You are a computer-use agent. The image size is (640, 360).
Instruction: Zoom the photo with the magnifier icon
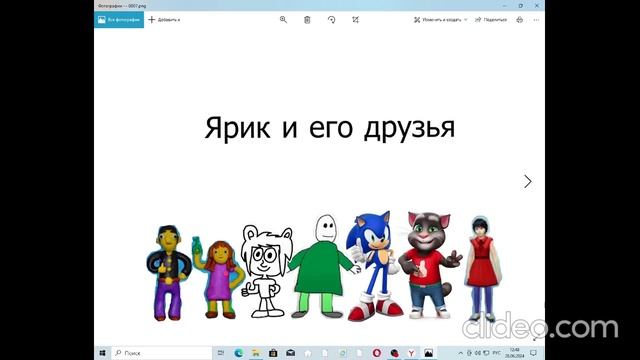(283, 20)
